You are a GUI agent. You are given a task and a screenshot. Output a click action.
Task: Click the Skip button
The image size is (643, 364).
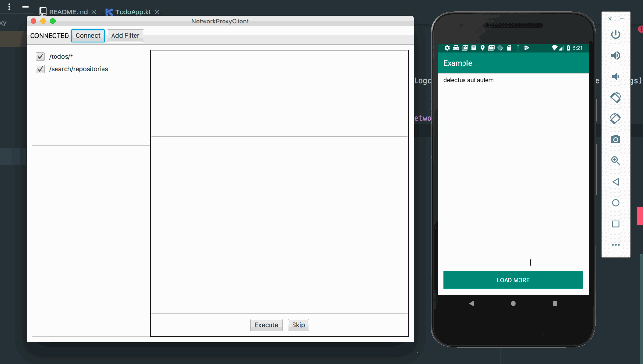point(298,325)
